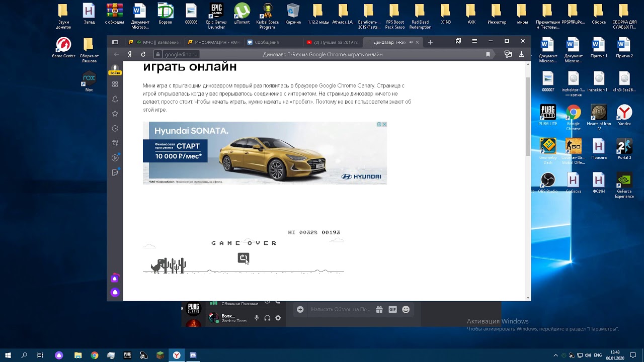644x362 pixels.
Task: Select the Динозавр T-Rex tab
Action: click(389, 42)
